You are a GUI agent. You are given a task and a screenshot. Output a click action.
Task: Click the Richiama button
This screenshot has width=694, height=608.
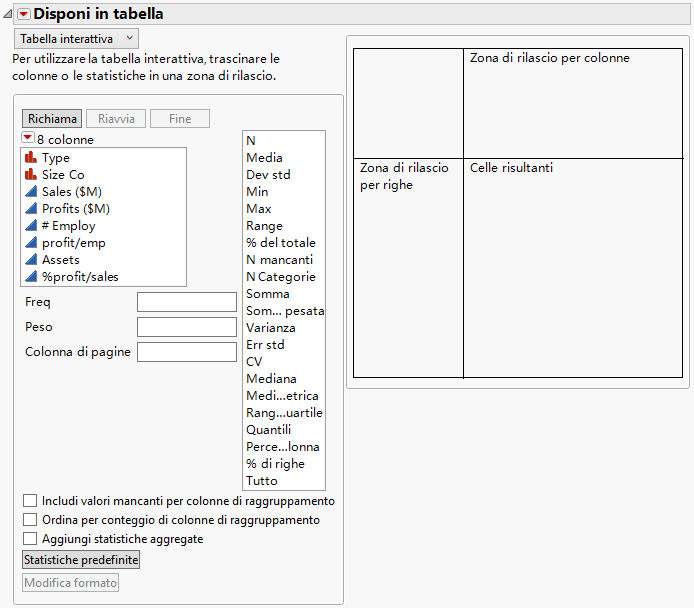[52, 119]
